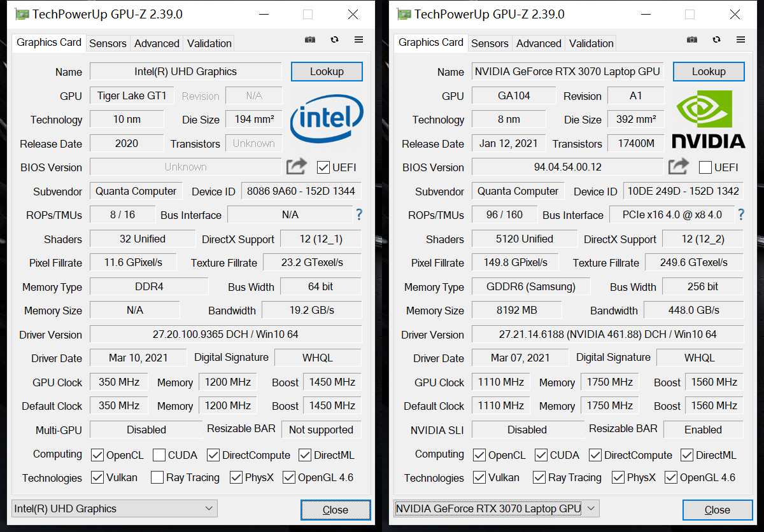764x532 pixels.
Task: Click the Validation tab in the right window
Action: coord(590,43)
